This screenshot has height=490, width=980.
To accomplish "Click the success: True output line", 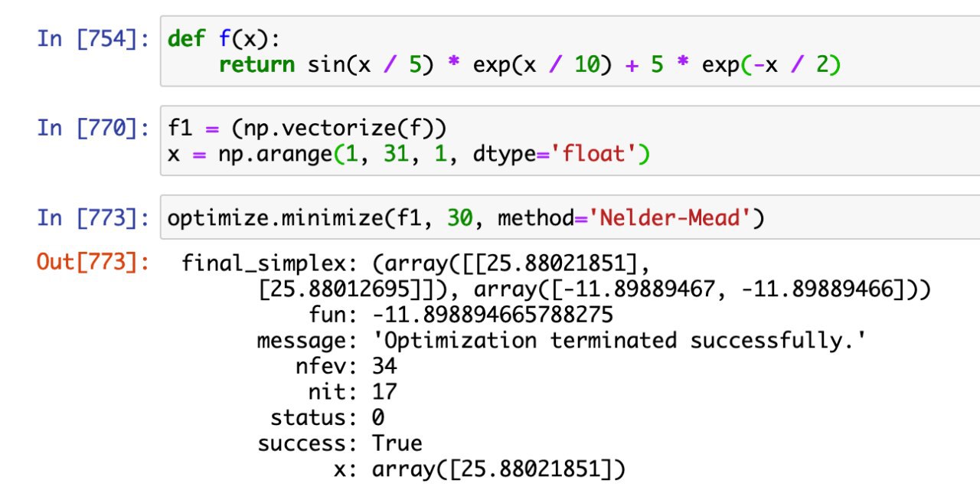I will (339, 444).
